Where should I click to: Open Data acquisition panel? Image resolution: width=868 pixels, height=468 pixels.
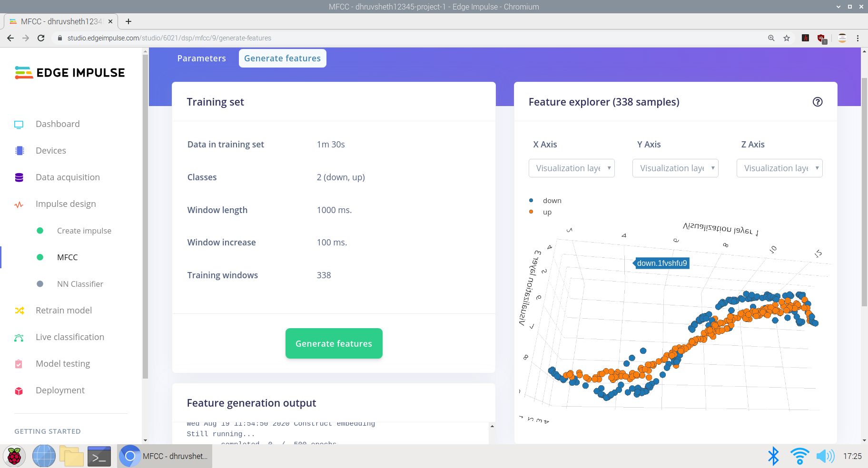click(67, 177)
